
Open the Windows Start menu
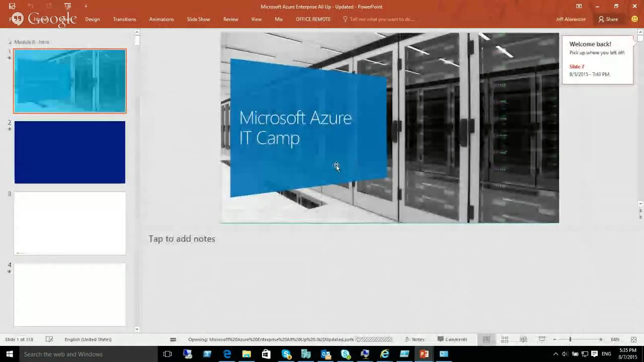tap(9, 354)
